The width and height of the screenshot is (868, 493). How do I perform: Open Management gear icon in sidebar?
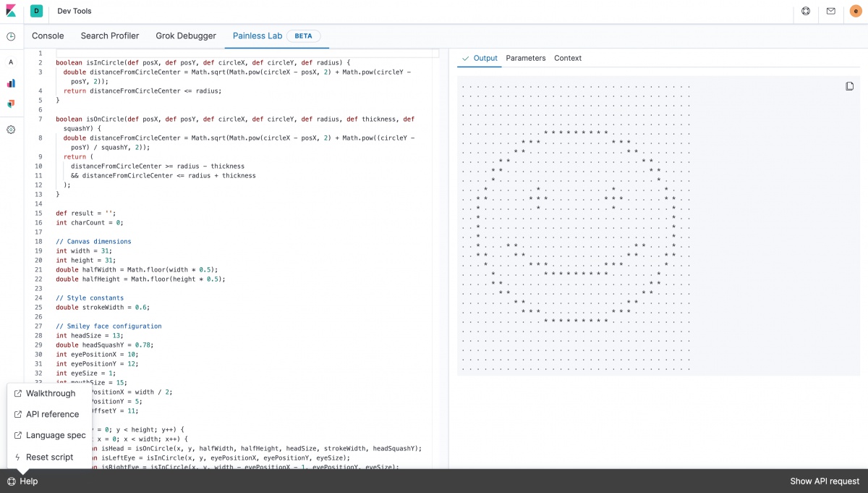coord(11,130)
